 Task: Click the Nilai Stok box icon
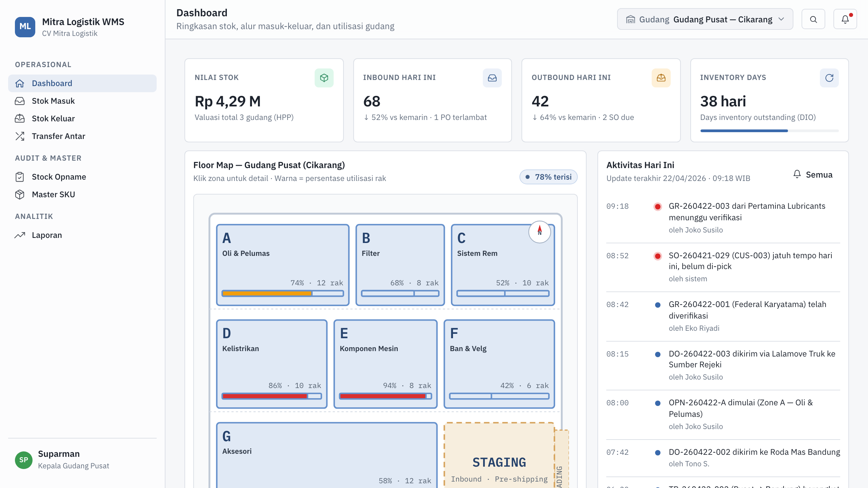pyautogui.click(x=324, y=78)
